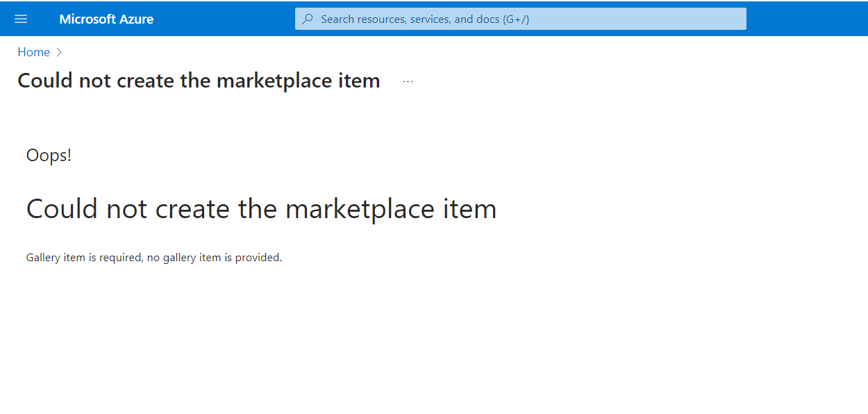Viewport: 868px width, 414px height.
Task: Select the Oops heading text
Action: coord(48,154)
